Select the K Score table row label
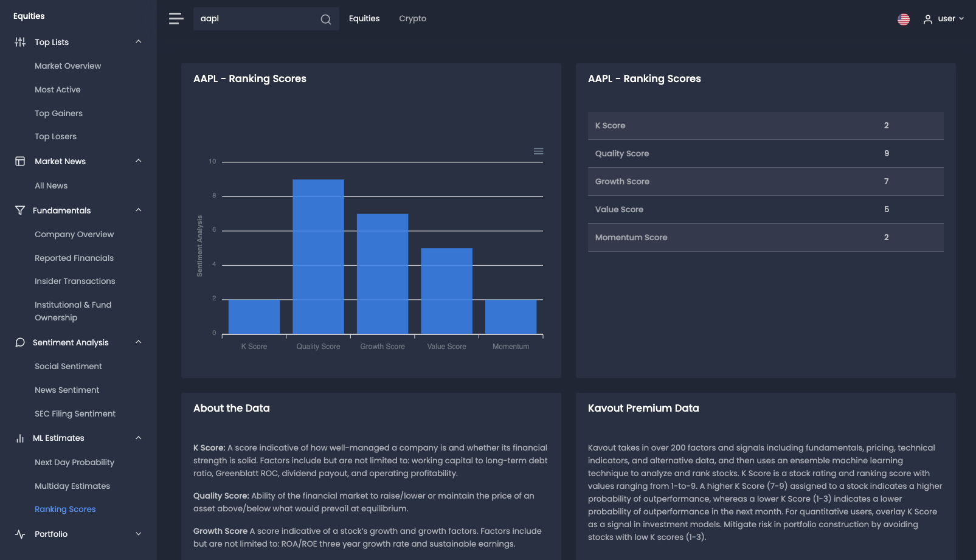The width and height of the screenshot is (976, 560). point(610,126)
